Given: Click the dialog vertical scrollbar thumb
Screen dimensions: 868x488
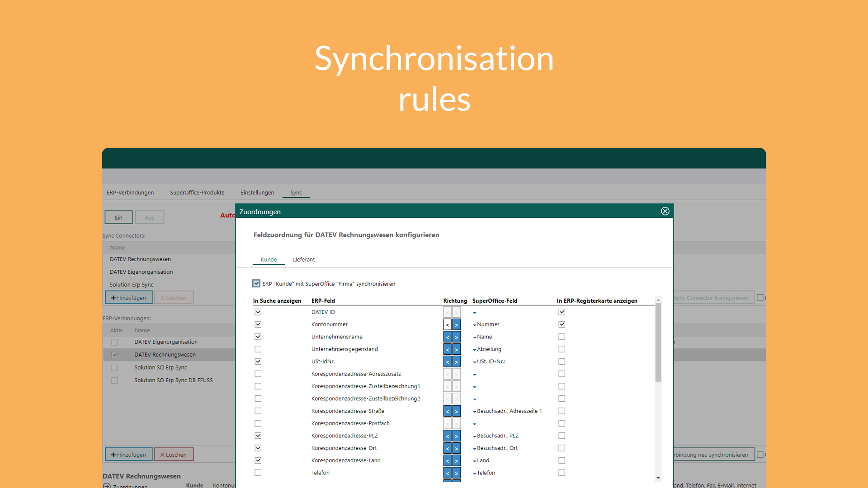Looking at the screenshot, I should (x=658, y=342).
